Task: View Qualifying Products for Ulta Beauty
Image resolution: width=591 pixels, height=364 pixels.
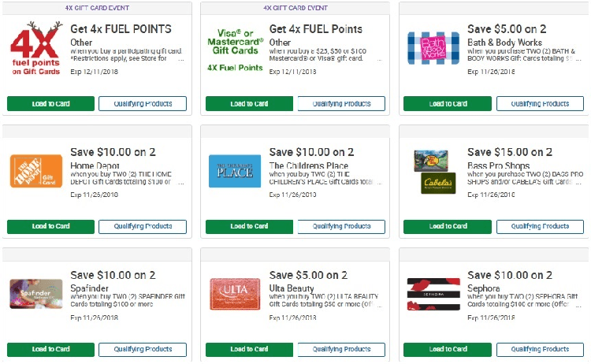Action: coord(341,349)
